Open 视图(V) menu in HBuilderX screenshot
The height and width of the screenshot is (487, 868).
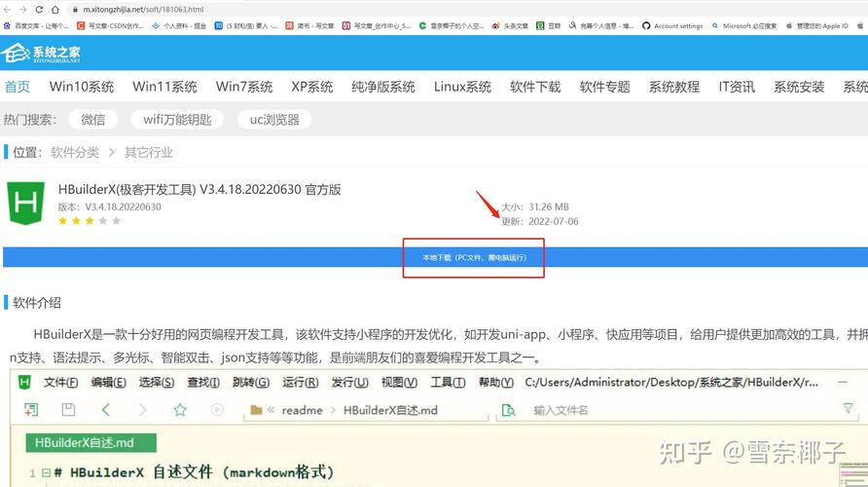(399, 382)
